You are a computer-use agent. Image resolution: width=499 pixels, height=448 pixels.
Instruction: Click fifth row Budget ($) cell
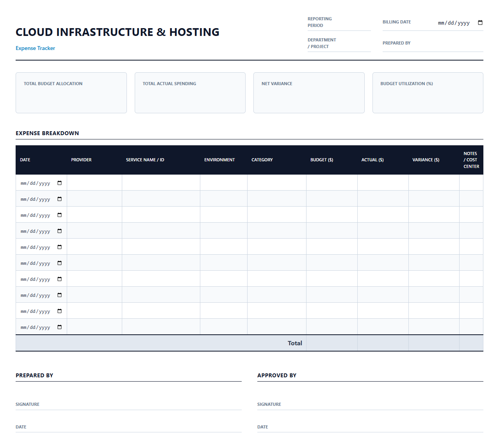pyautogui.click(x=332, y=247)
